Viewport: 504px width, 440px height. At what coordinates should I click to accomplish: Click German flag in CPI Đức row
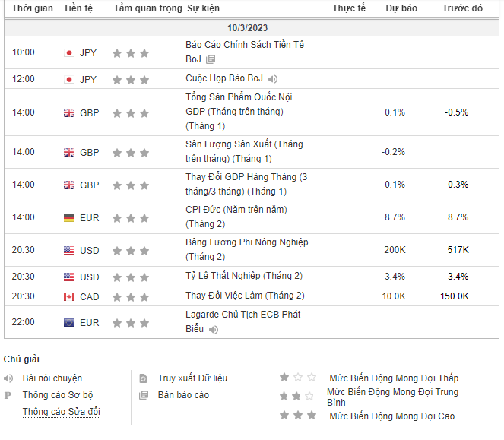[x=69, y=218]
